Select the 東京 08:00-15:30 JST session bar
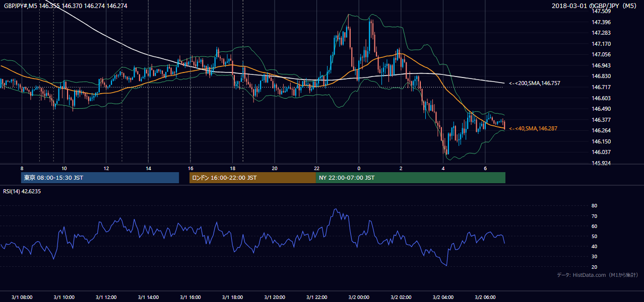 tap(100, 178)
